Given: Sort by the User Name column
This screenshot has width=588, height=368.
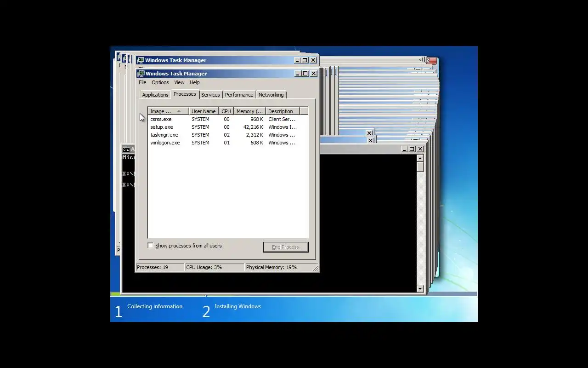Looking at the screenshot, I should coord(204,111).
